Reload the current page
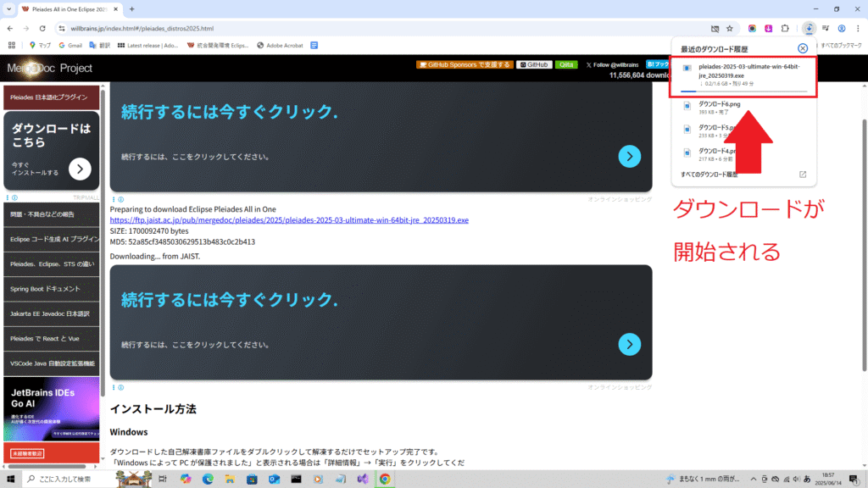 click(x=42, y=28)
